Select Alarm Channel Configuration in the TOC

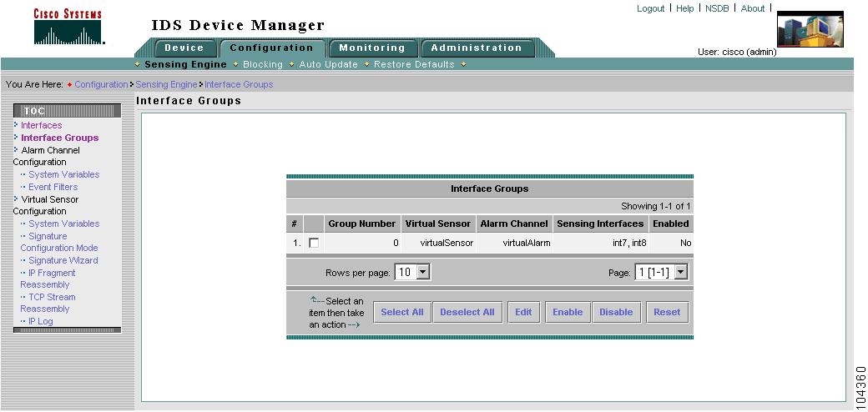coord(47,156)
